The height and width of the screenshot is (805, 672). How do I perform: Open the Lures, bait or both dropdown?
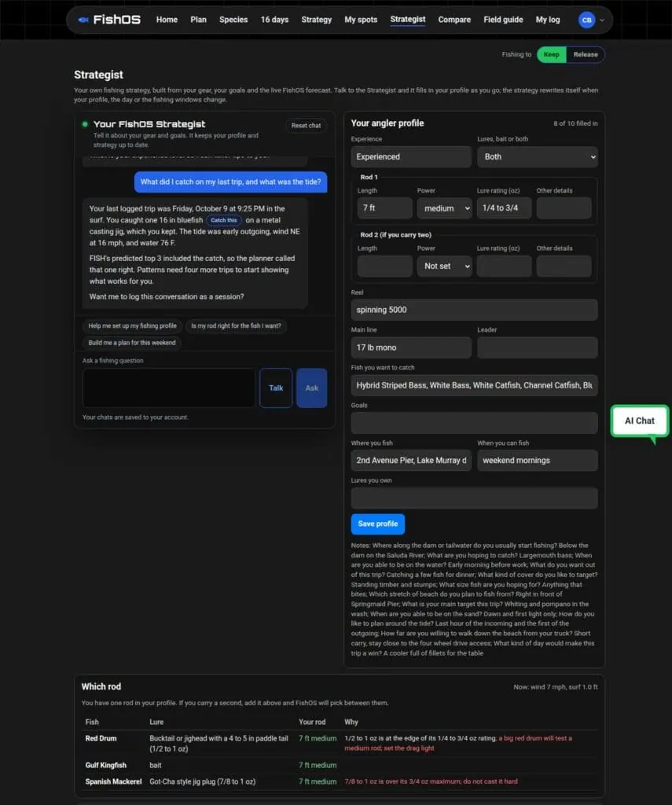[x=538, y=157]
